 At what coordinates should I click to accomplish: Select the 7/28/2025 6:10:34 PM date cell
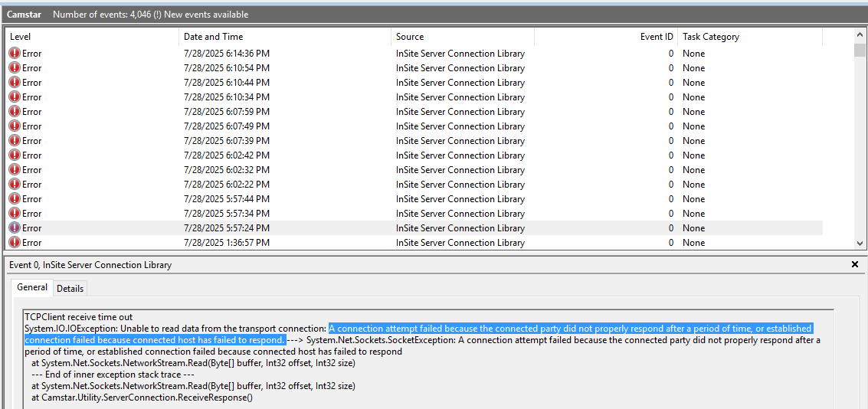(227, 97)
